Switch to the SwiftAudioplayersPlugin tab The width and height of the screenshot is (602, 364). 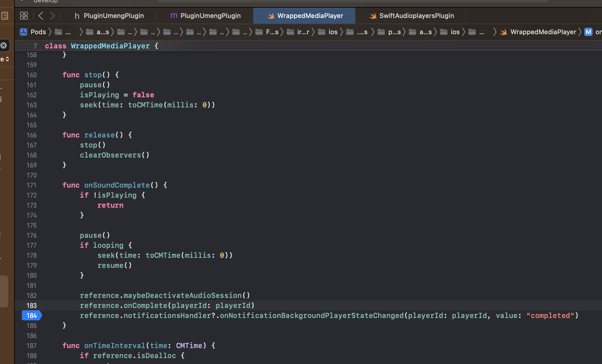pyautogui.click(x=416, y=16)
